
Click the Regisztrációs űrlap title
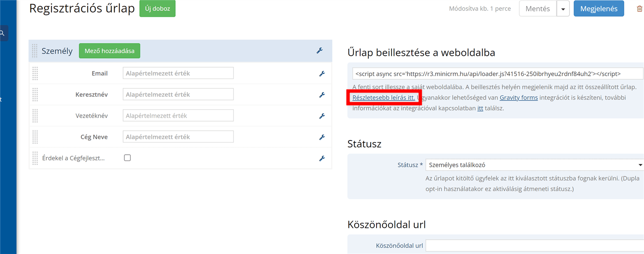[82, 8]
